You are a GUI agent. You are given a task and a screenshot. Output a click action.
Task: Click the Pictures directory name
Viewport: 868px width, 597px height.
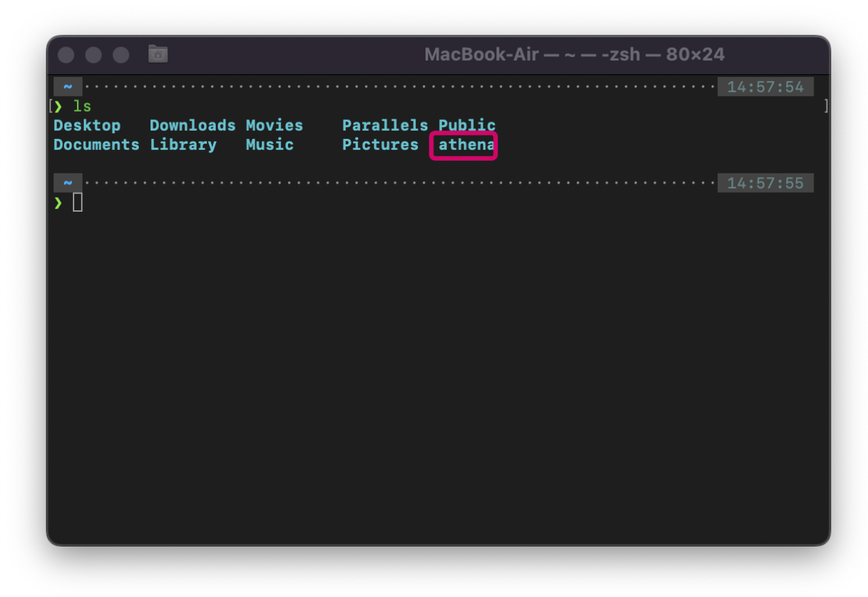click(380, 145)
